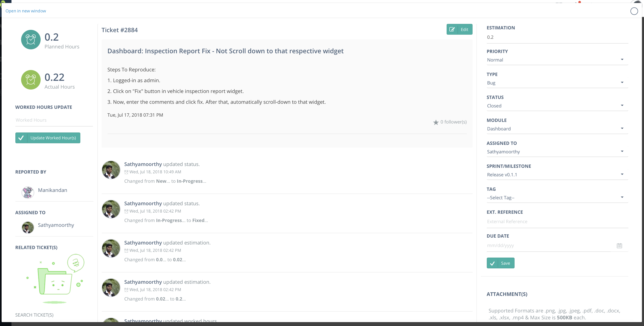Click the checkmark icon on Save button

point(492,263)
